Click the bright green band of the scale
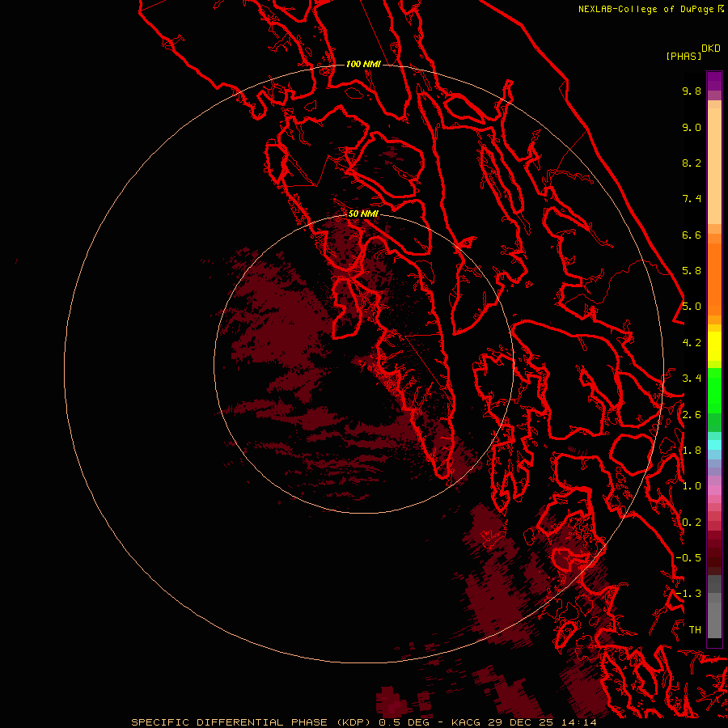The image size is (728, 728). (714, 390)
